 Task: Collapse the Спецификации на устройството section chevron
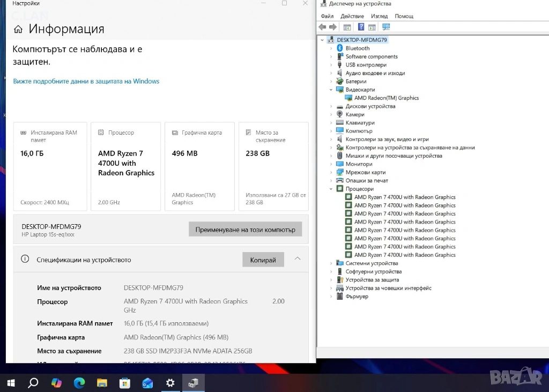[x=298, y=259]
